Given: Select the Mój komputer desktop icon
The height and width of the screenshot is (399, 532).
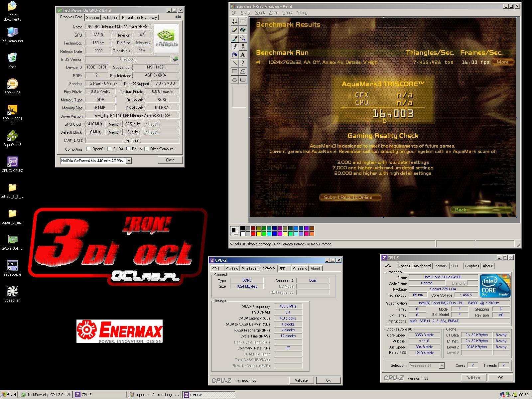Looking at the screenshot, I should (12, 35).
